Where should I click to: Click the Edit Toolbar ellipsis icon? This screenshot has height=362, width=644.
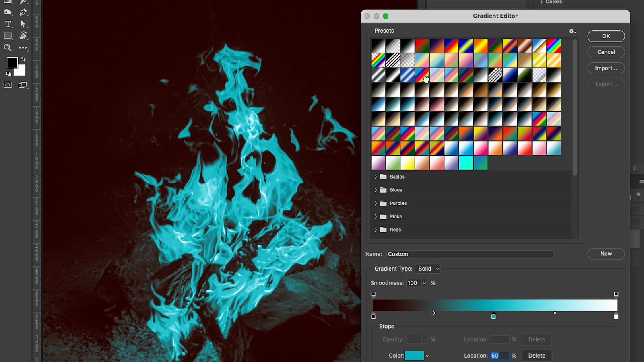pyautogui.click(x=23, y=48)
